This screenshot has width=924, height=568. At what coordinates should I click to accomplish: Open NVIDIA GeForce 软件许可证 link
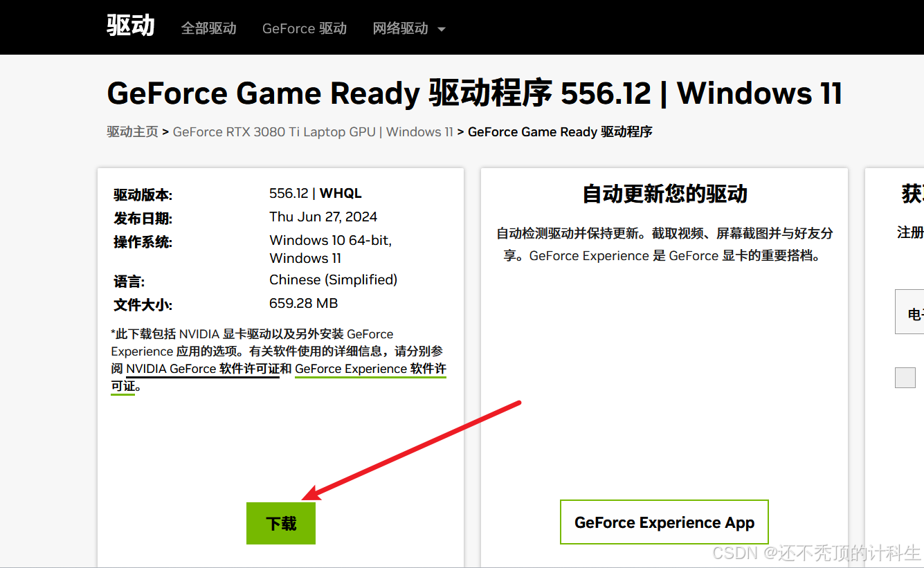click(203, 369)
